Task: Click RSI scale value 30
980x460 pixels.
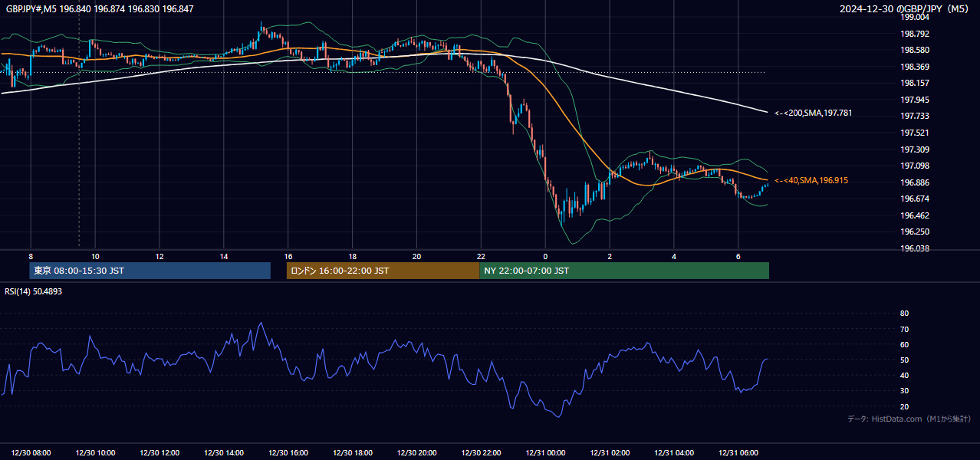Action: [904, 391]
